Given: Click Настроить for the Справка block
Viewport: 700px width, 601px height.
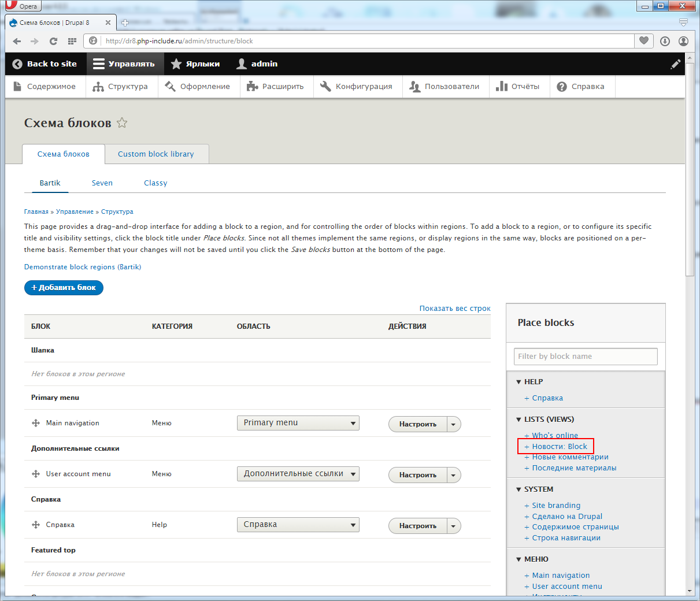Looking at the screenshot, I should click(x=417, y=526).
